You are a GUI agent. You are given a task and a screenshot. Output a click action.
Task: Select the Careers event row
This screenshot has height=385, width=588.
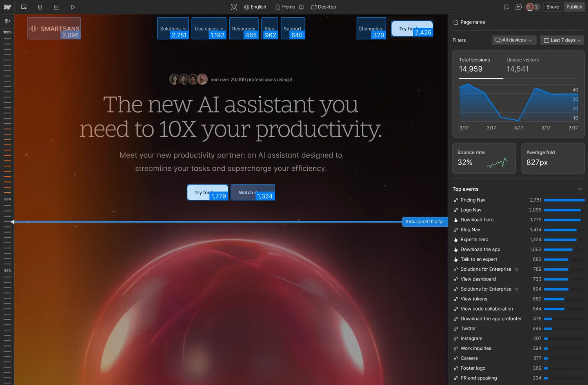coord(519,358)
